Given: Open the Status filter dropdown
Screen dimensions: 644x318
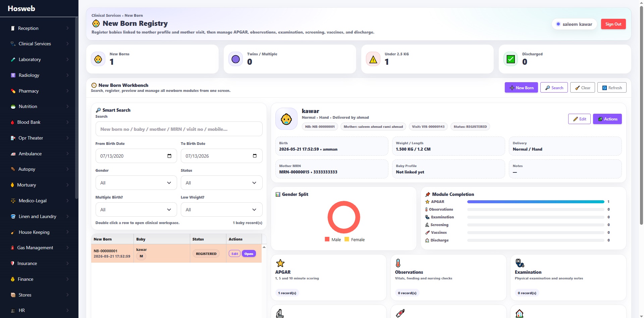Looking at the screenshot, I should (221, 183).
